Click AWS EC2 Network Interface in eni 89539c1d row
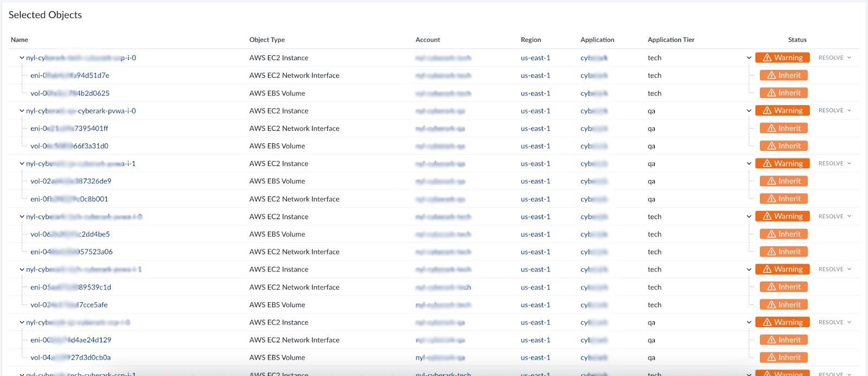This screenshot has width=868, height=376. 295,287
